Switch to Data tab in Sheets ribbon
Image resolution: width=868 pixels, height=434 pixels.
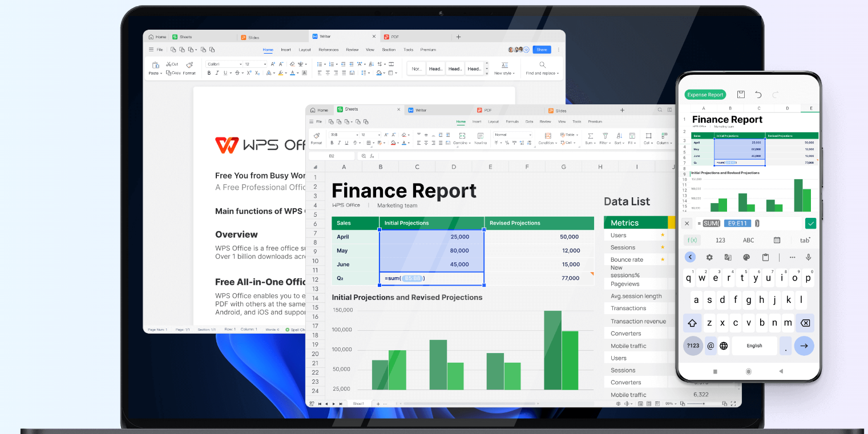(x=529, y=121)
